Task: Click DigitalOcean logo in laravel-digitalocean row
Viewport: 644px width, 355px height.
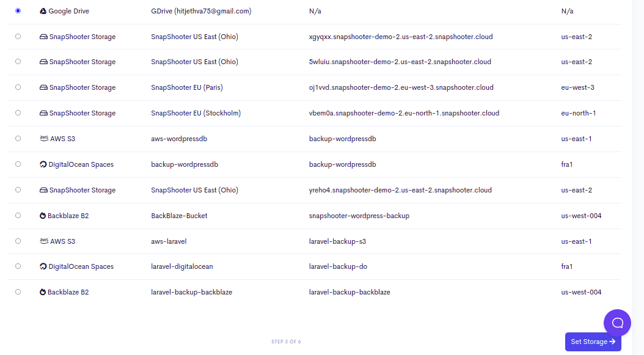Action: pyautogui.click(x=43, y=266)
